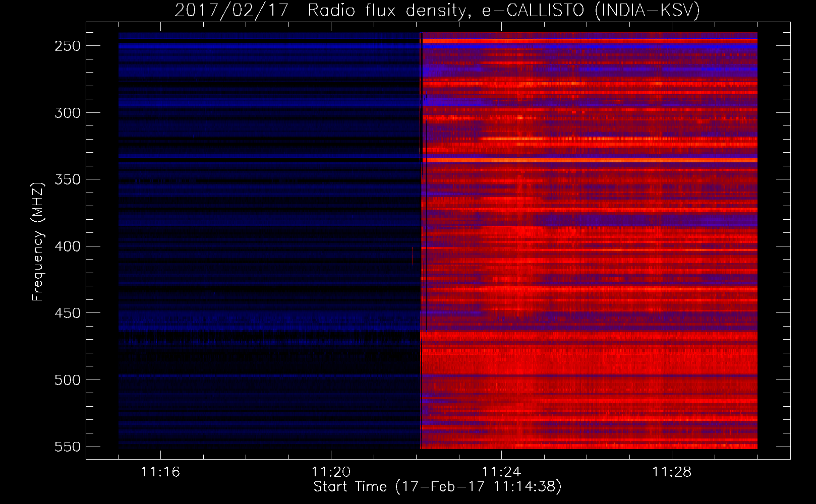
Task: Click the short red spike near 400 MHz
Action: click(x=413, y=256)
